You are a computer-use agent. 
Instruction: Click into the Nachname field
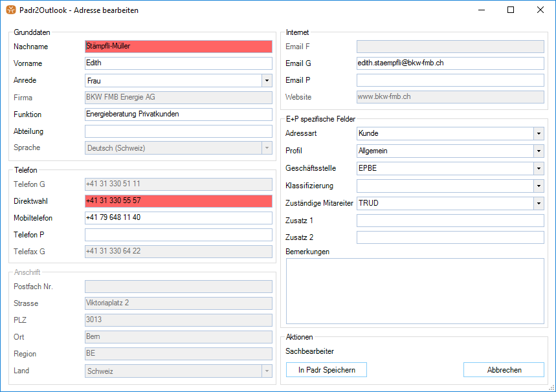click(178, 47)
